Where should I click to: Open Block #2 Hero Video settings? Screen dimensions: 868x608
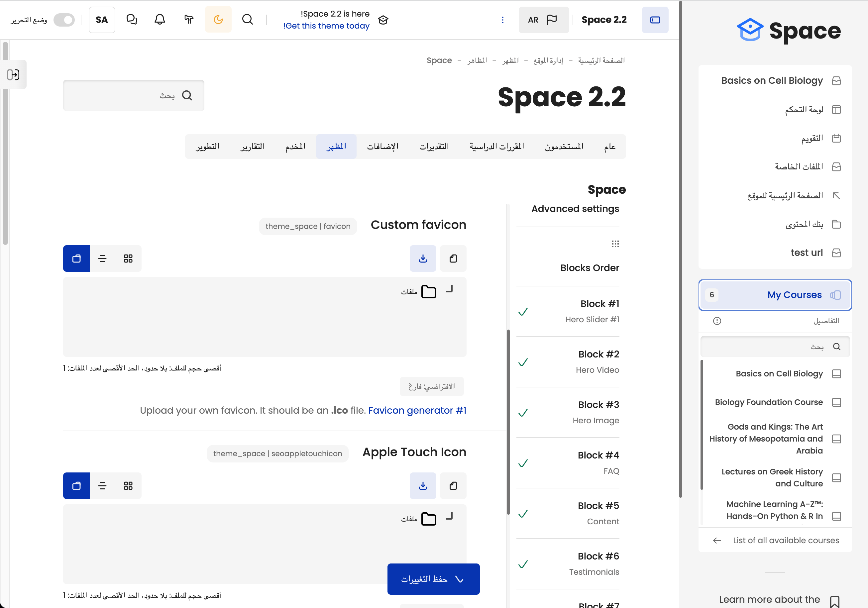coord(568,361)
